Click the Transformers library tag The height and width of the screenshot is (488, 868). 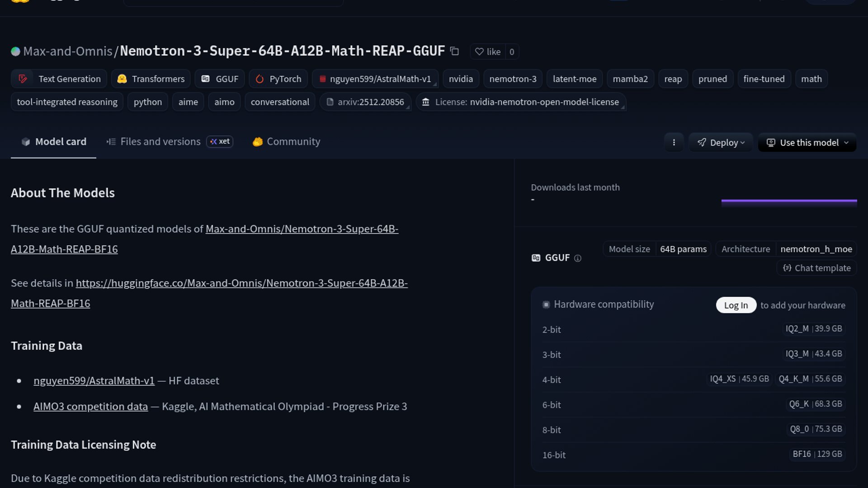[151, 79]
